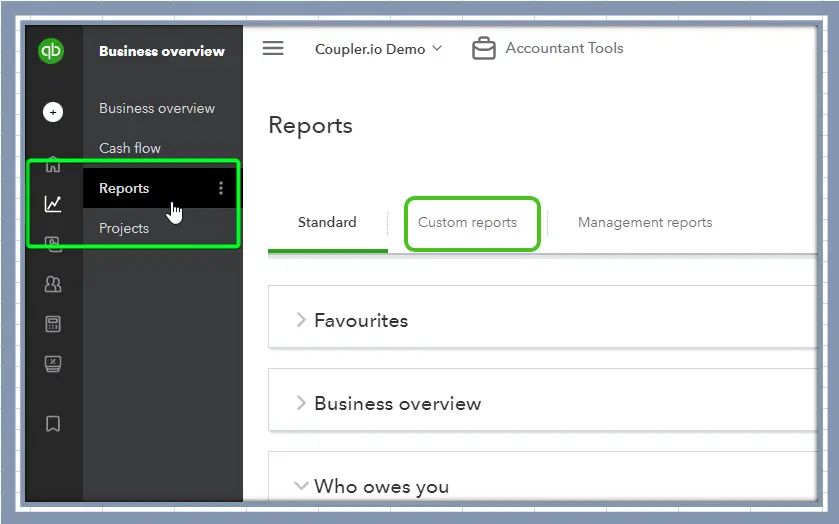Viewport: 839px width, 524px height.
Task: Open the two-people icon in left rail
Action: click(53, 285)
